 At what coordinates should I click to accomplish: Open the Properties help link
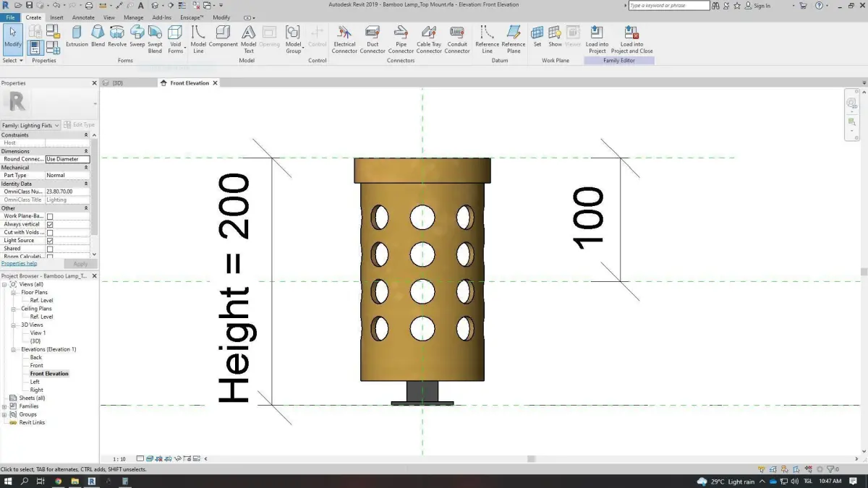[x=19, y=264]
